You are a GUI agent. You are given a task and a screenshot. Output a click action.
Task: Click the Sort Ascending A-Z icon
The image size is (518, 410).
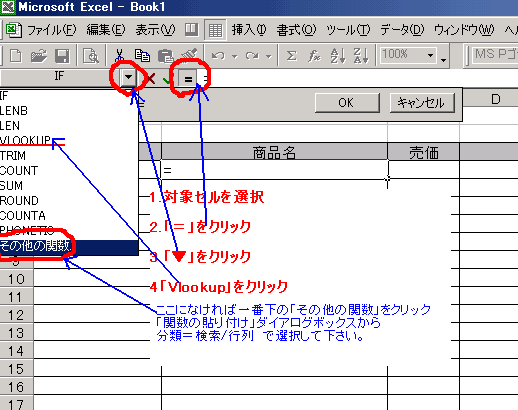[338, 56]
